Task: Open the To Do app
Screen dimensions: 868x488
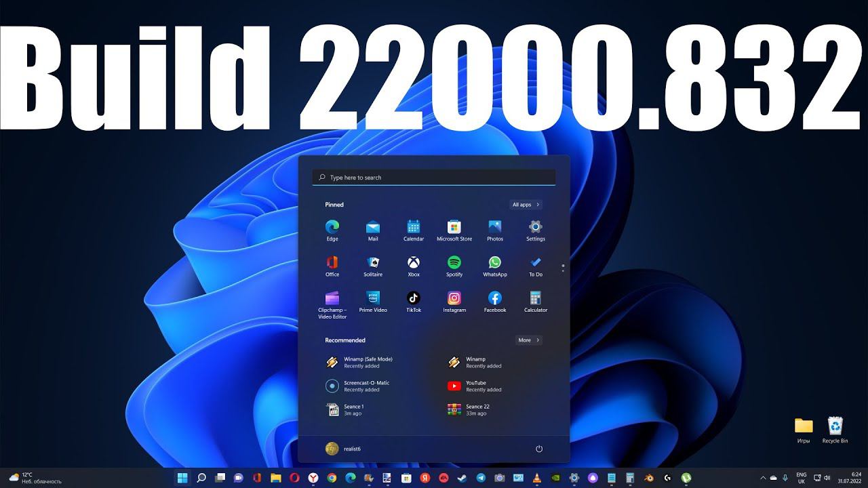Action: pos(536,266)
